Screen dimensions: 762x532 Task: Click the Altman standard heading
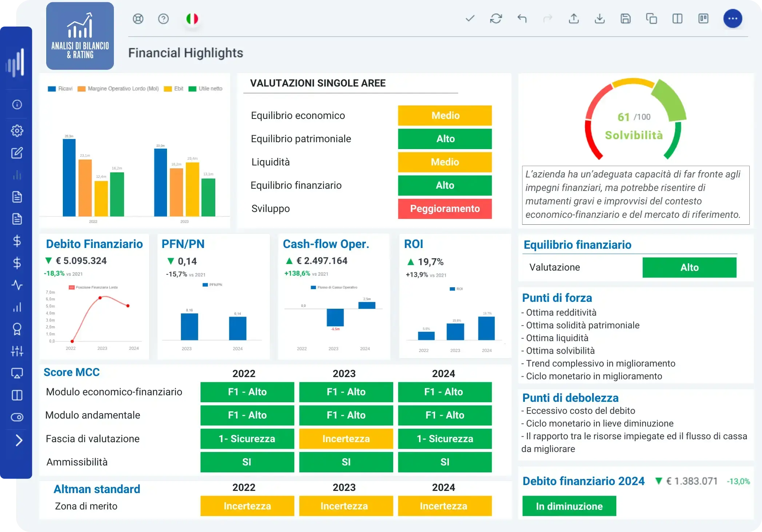[97, 489]
